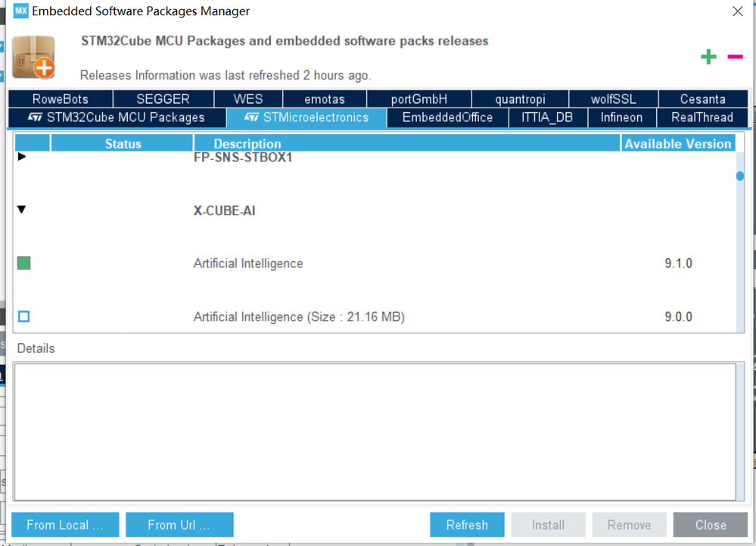This screenshot has width=756, height=546.
Task: Open the STM32Cube MCU Packages tab
Action: click(x=117, y=117)
